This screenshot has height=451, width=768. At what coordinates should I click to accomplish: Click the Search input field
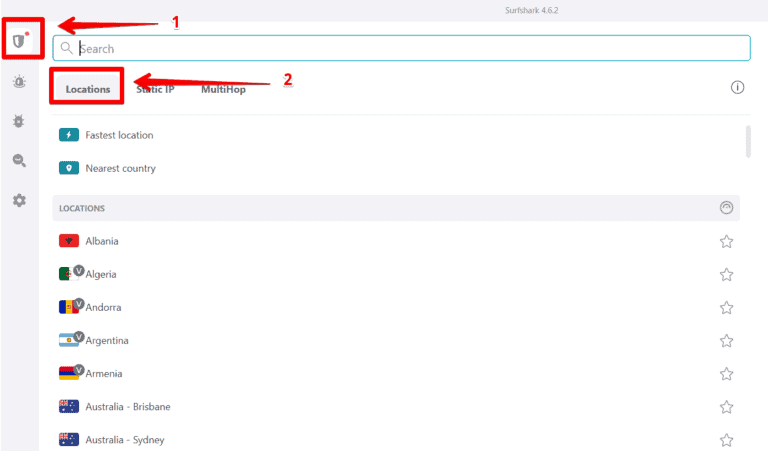tap(400, 48)
